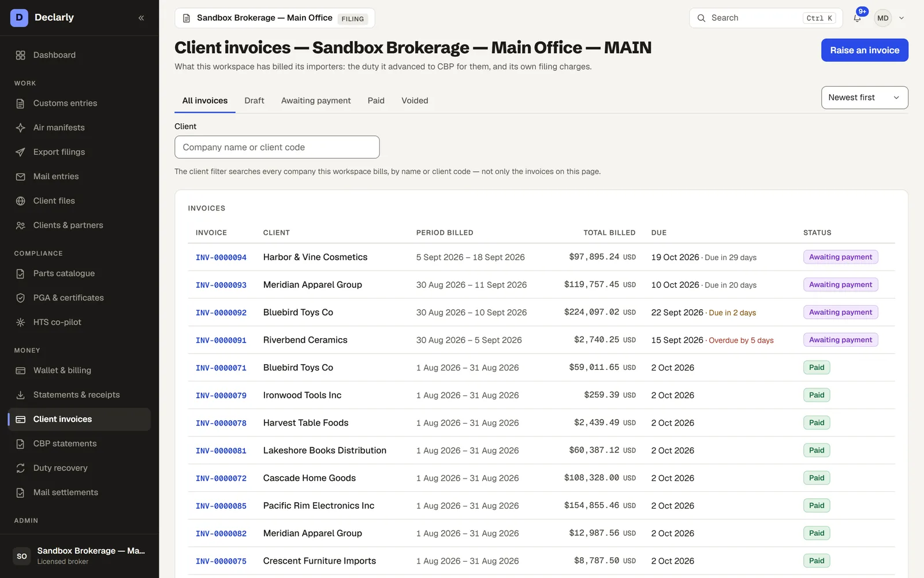This screenshot has width=924, height=578.
Task: Click the Client filter input field
Action: (x=277, y=147)
